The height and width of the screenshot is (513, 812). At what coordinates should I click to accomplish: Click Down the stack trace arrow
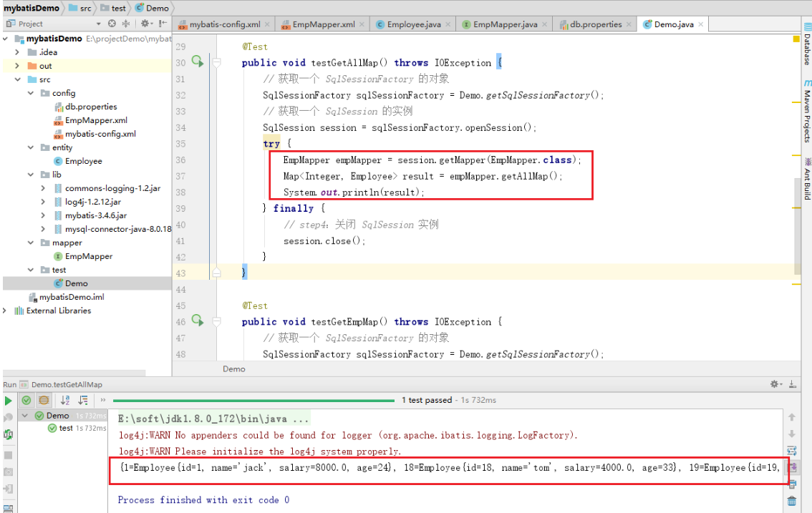pyautogui.click(x=792, y=434)
